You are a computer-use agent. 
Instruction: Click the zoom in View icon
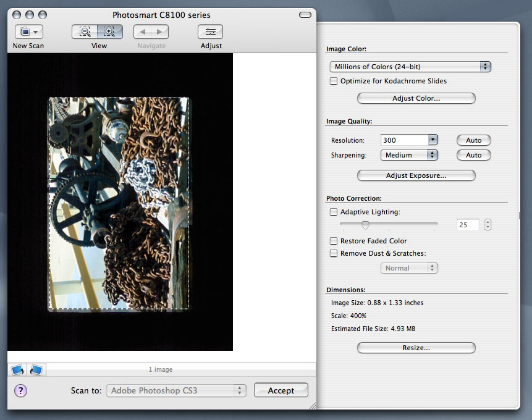pos(109,32)
